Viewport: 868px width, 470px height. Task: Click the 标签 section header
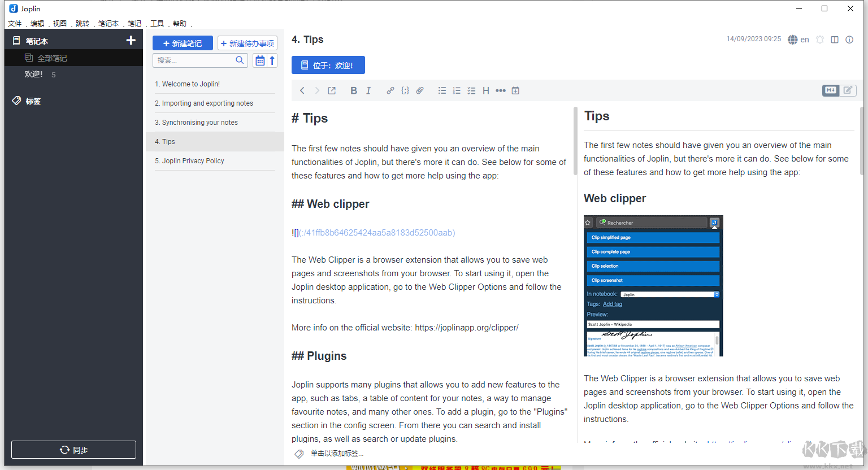click(33, 101)
